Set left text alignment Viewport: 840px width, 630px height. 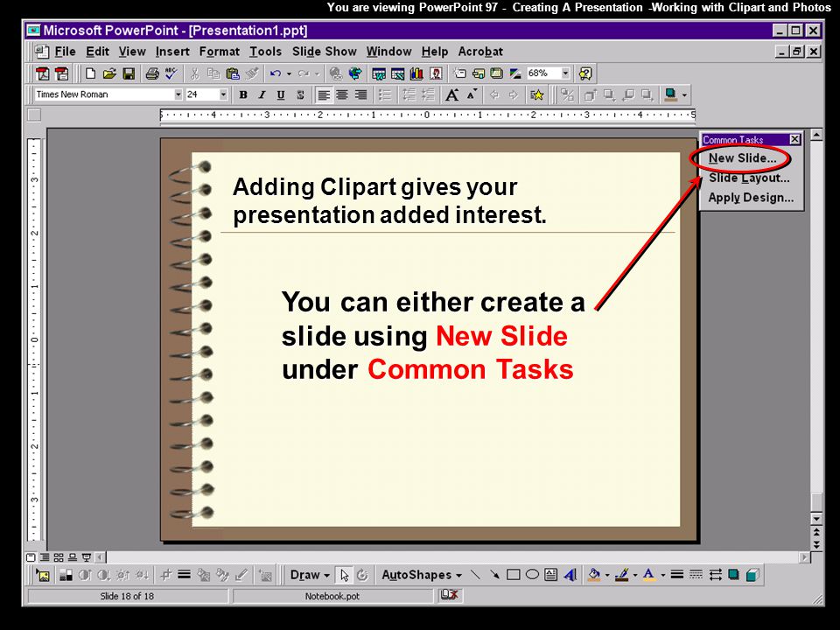(x=324, y=94)
